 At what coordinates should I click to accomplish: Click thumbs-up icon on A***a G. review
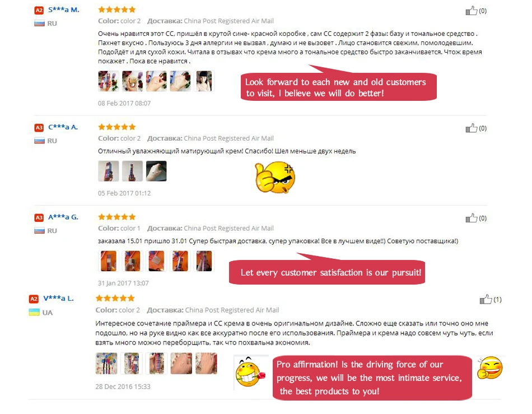[x=472, y=218]
